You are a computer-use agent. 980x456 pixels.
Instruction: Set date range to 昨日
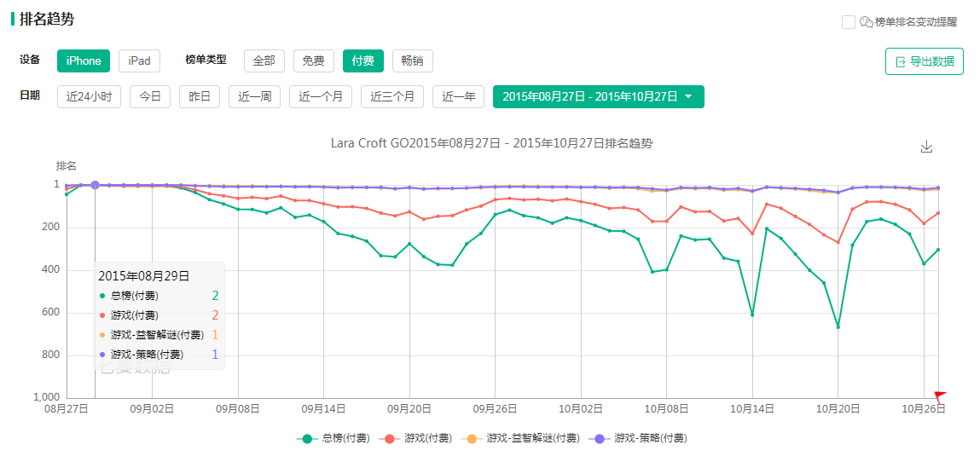(200, 97)
